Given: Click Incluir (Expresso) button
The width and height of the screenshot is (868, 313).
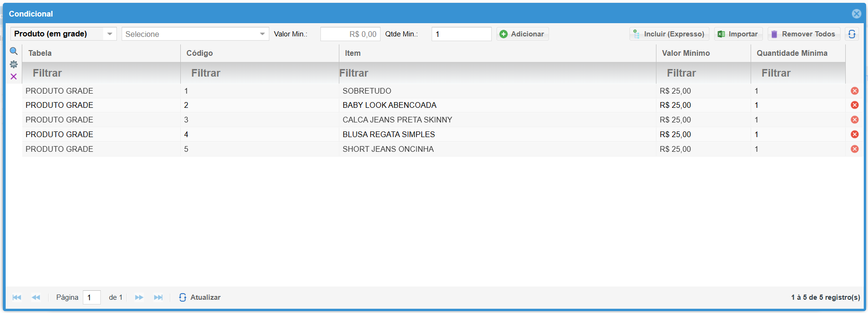Looking at the screenshot, I should 669,34.
